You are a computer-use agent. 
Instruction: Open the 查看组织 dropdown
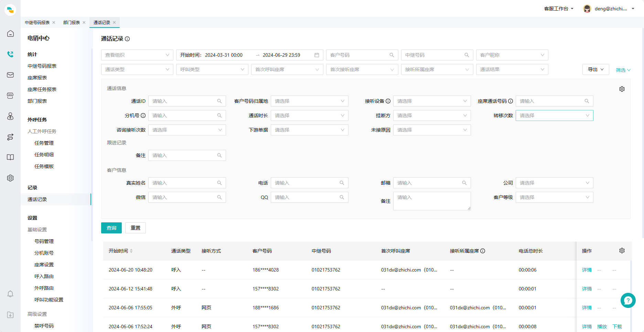pos(137,55)
